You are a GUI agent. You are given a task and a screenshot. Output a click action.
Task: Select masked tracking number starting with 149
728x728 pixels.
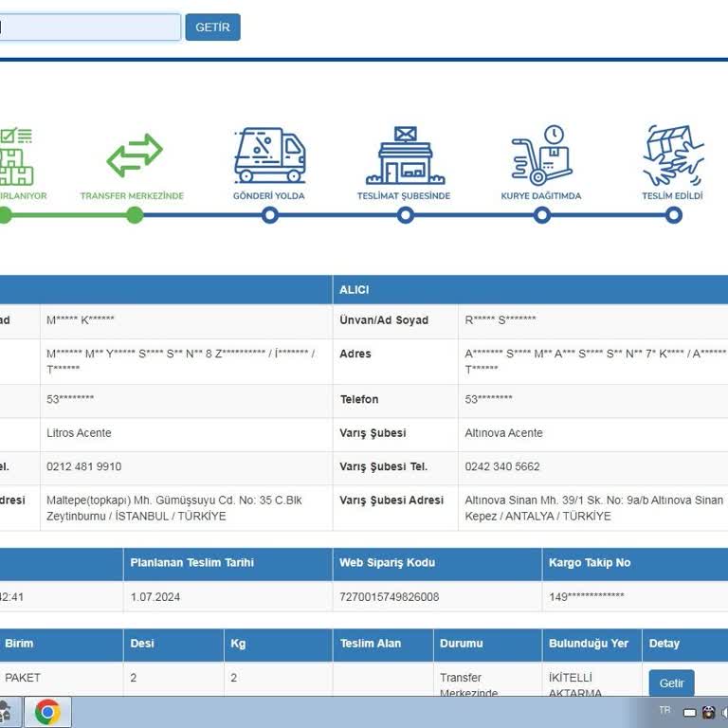[587, 596]
